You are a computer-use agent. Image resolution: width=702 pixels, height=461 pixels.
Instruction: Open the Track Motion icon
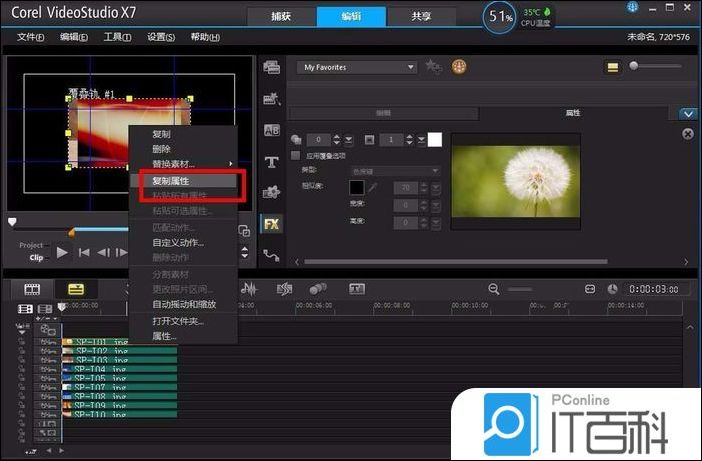coord(318,289)
